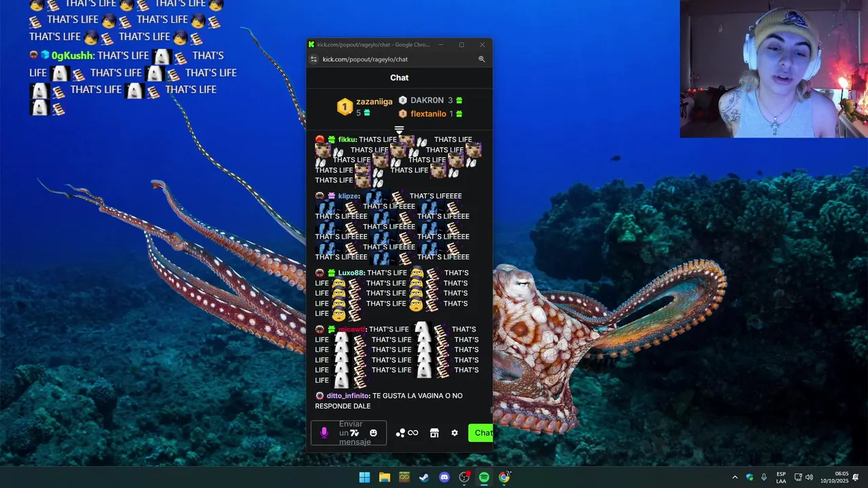This screenshot has height=488, width=868.
Task: Open the 7TV emote menu icon
Action: [x=355, y=433]
